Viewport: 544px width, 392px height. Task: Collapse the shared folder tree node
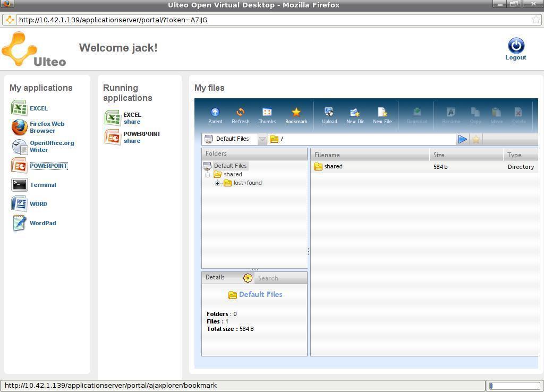[x=207, y=175]
